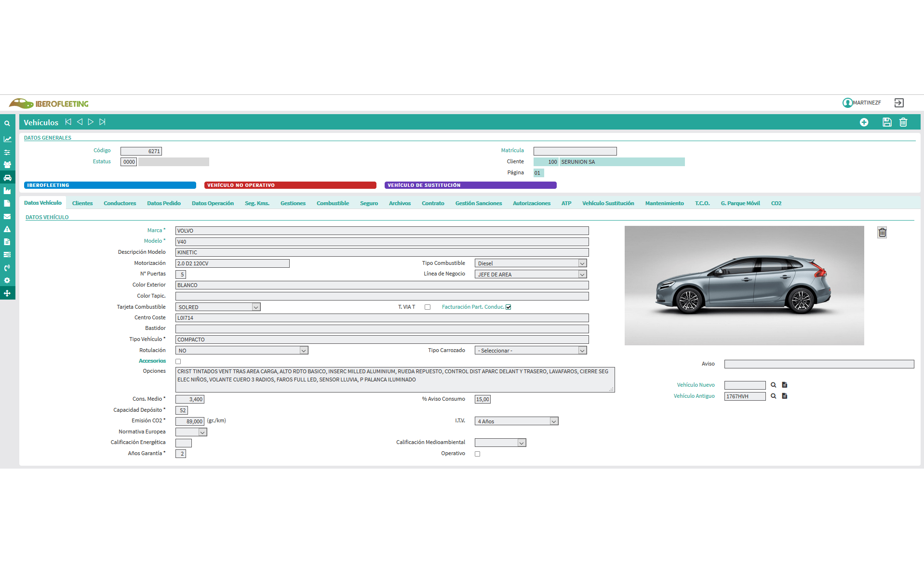Open the line chart statistics sidebar icon
The image size is (924, 563).
click(7, 139)
